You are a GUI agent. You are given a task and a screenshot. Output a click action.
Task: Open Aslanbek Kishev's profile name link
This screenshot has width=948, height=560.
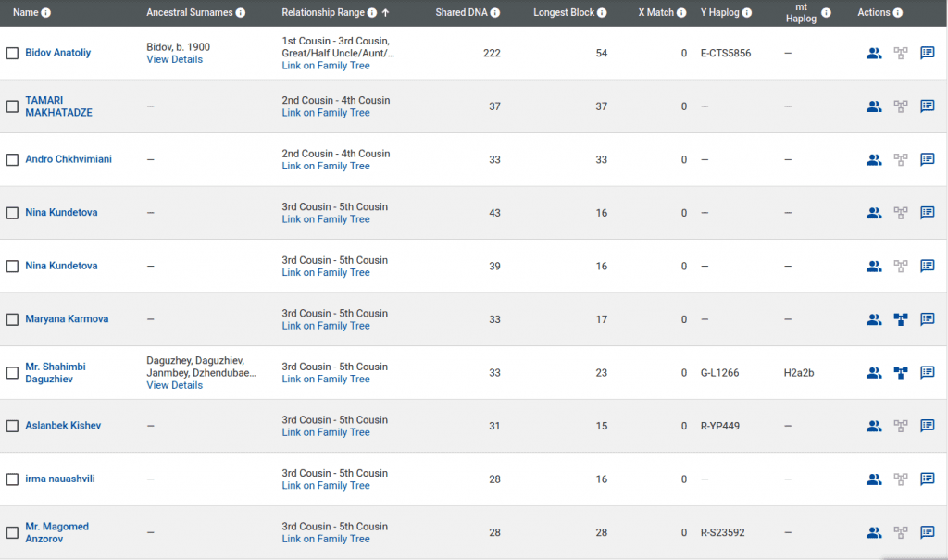tap(63, 426)
